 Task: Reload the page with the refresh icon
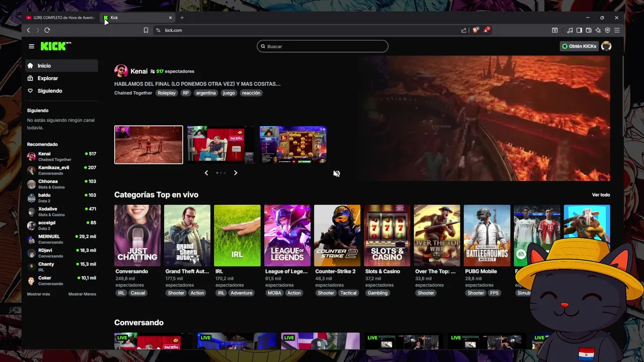pyautogui.click(x=47, y=30)
